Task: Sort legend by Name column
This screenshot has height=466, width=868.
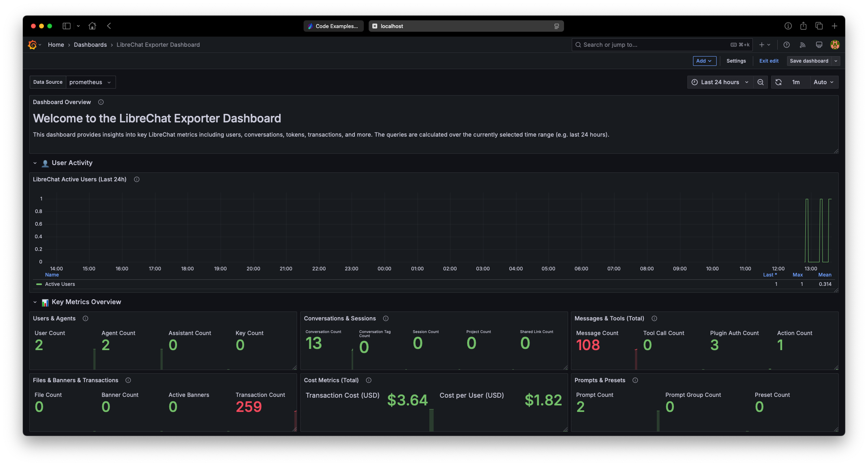Action: 52,275
